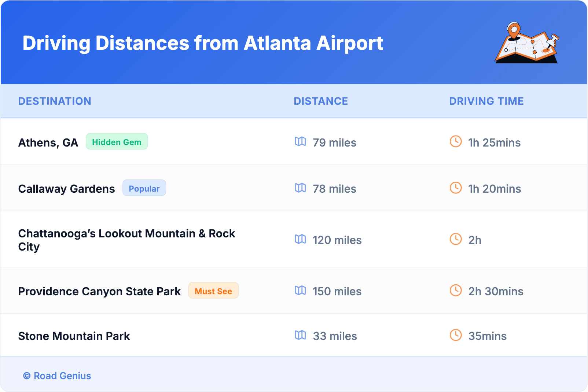Click the Destination column header
The width and height of the screenshot is (588, 392).
pos(55,101)
